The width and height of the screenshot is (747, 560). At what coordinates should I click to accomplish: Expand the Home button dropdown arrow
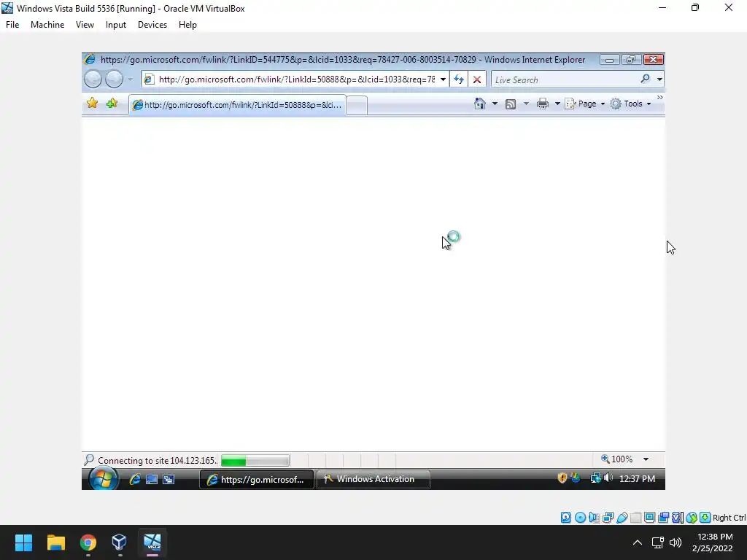pyautogui.click(x=495, y=104)
